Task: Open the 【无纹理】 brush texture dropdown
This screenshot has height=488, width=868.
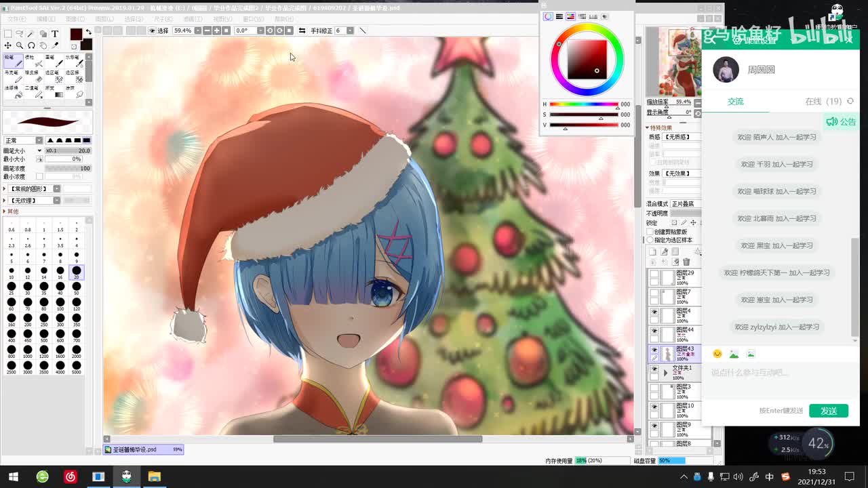Action: point(57,200)
